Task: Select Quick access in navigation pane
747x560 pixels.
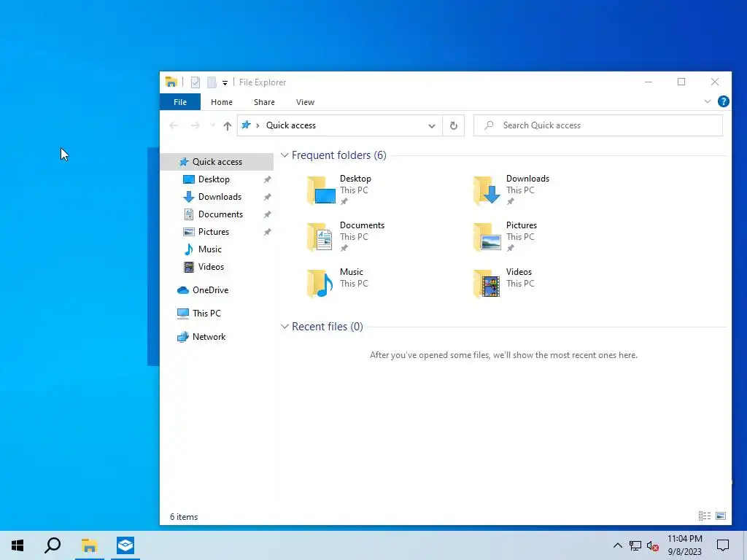Action: tap(217, 161)
